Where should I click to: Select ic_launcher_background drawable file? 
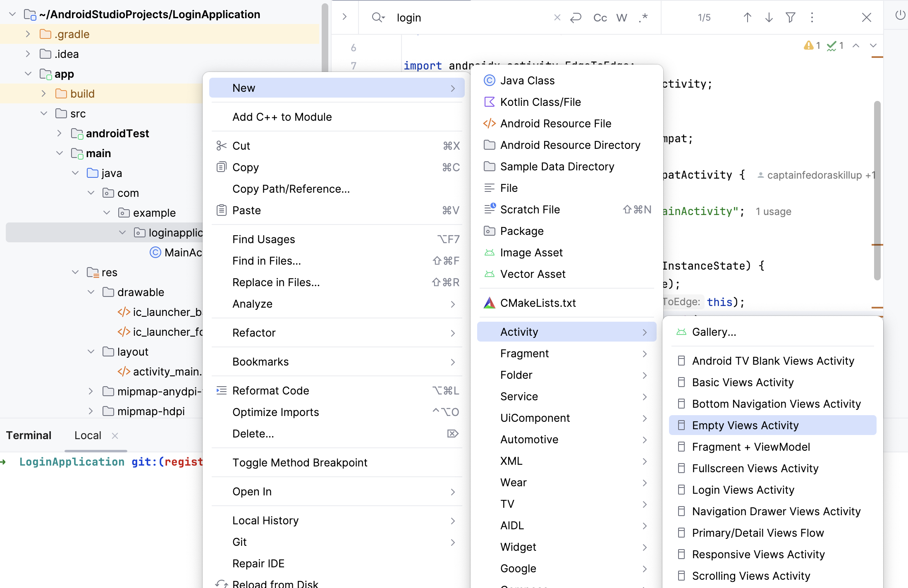coord(160,312)
